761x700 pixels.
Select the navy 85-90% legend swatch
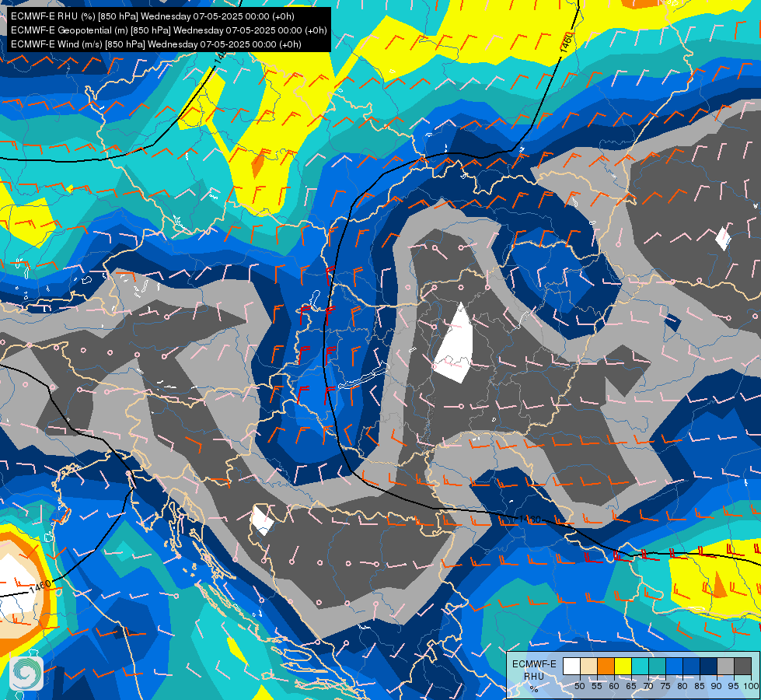[709, 666]
